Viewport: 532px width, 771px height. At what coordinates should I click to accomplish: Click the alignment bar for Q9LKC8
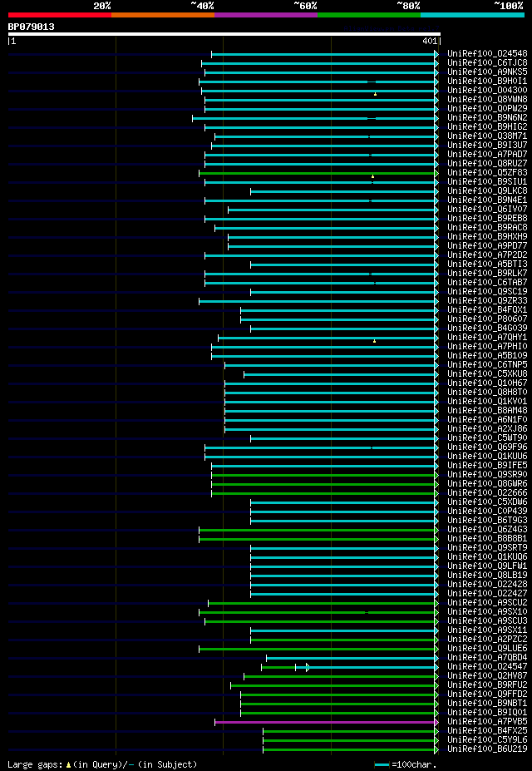pyautogui.click(x=342, y=191)
